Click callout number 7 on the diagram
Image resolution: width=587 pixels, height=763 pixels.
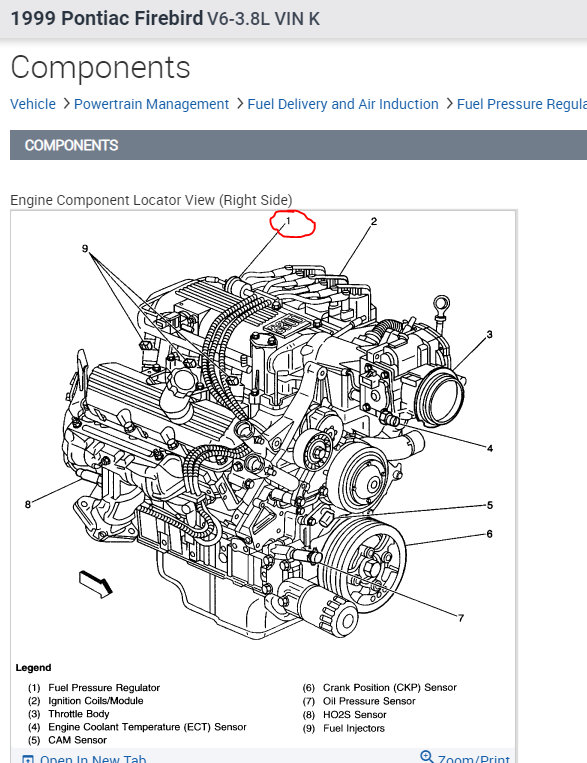pyautogui.click(x=461, y=618)
